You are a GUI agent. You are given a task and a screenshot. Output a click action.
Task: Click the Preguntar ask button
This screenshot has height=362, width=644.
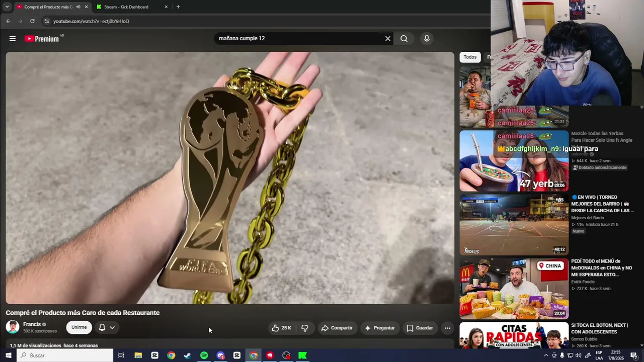(379, 328)
